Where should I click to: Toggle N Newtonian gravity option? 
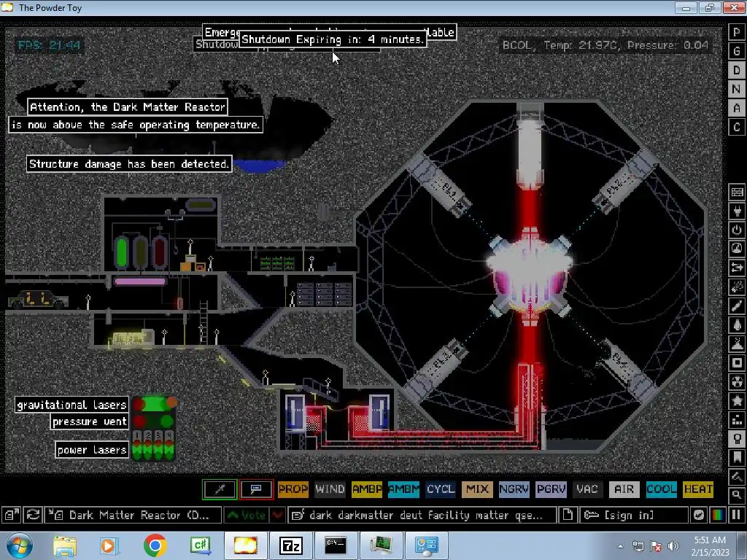[737, 89]
